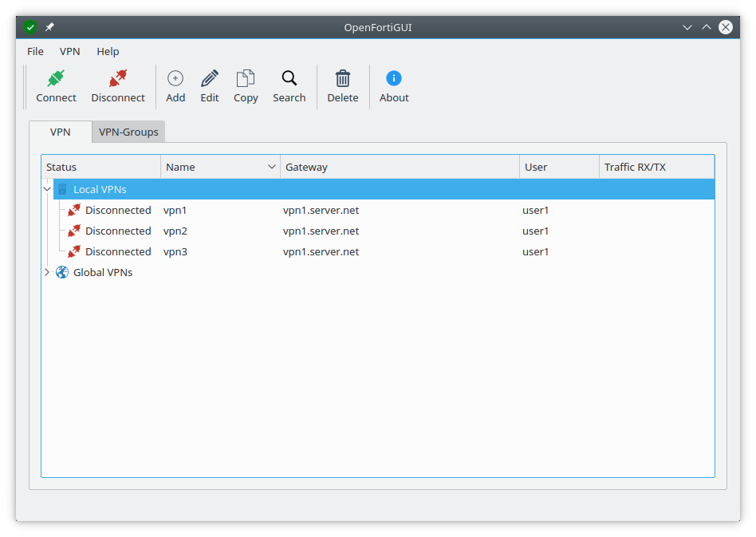Select the vpn1 name cell
Screen dimensions: 756x537
(175, 211)
